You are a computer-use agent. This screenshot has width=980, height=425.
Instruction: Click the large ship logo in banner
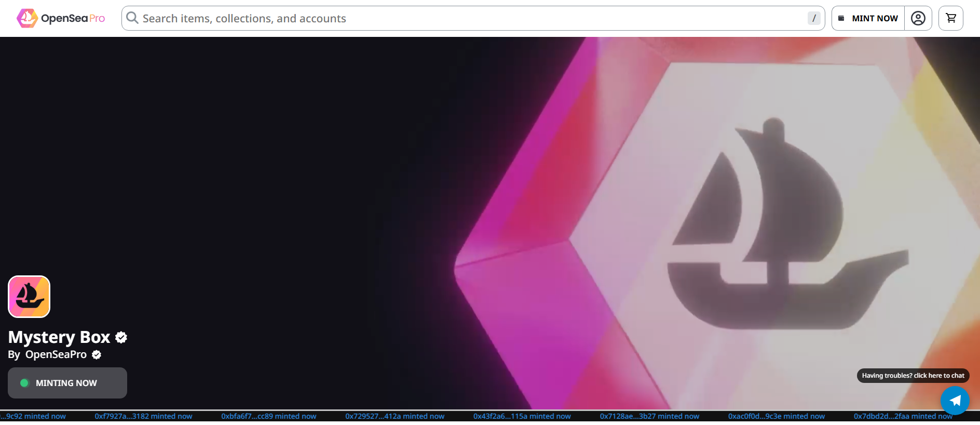[787, 224]
